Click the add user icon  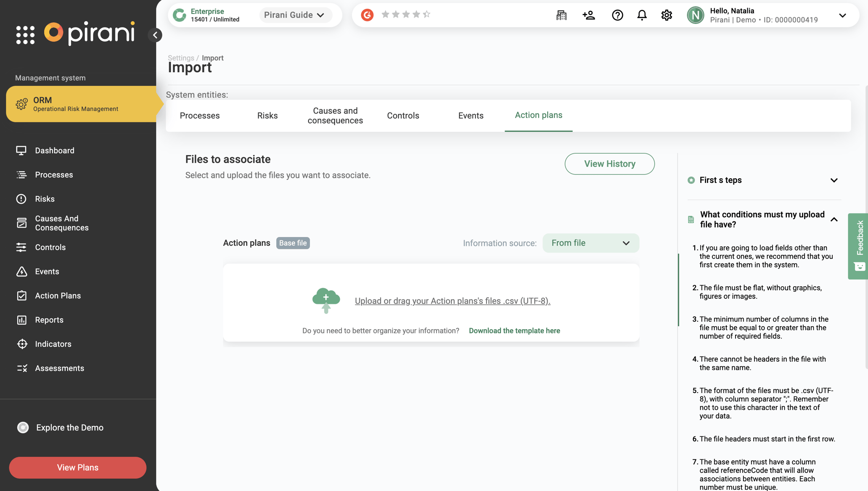(589, 15)
